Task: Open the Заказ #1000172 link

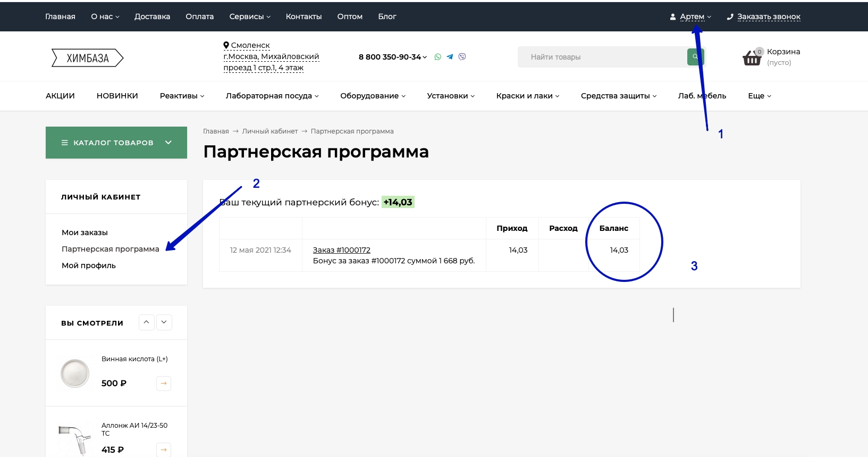Action: tap(341, 250)
